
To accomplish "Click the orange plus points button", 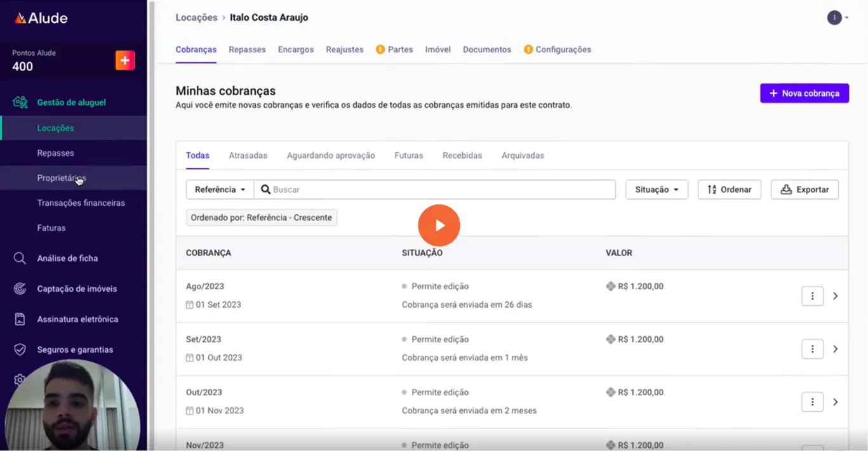I will 125,60.
